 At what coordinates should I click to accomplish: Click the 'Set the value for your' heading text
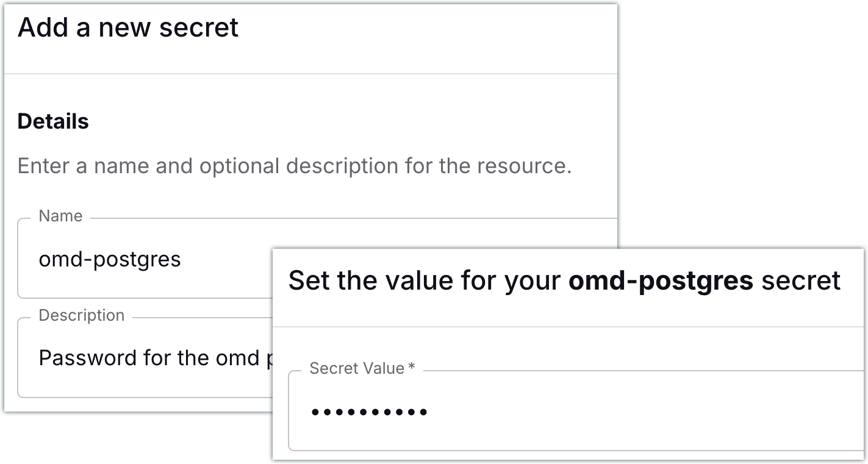(x=425, y=280)
